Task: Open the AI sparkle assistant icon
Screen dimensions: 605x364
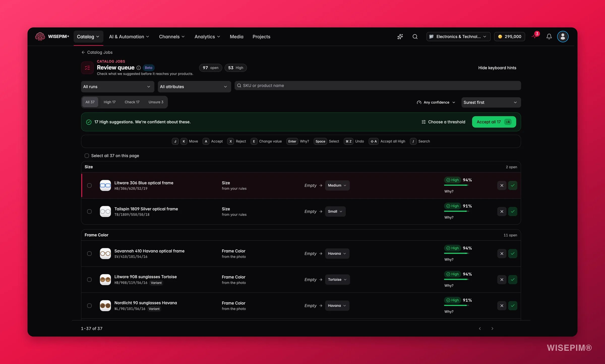Action: tap(400, 37)
